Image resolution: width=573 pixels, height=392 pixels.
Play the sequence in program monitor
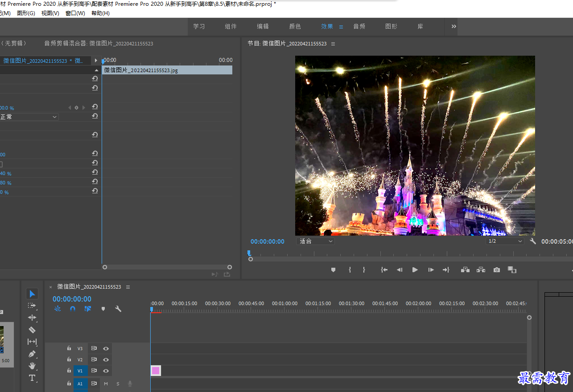(415, 269)
